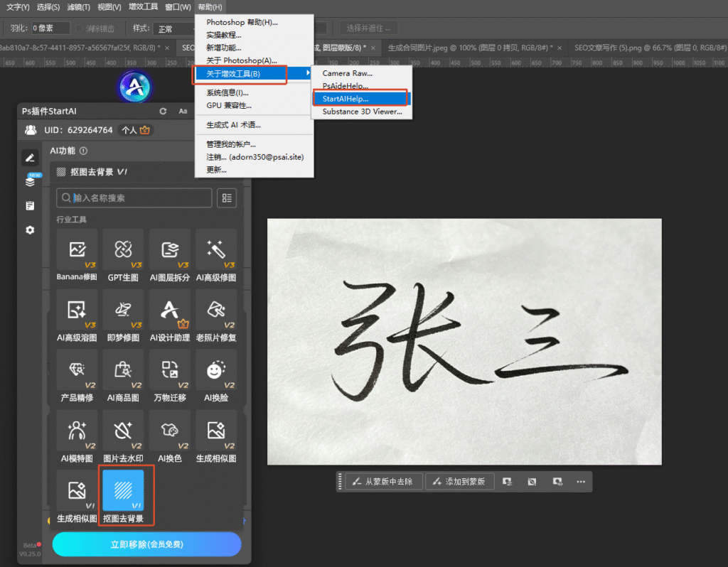728x567 pixels.
Task: Click the AI功能 info icon
Action: pos(84,151)
